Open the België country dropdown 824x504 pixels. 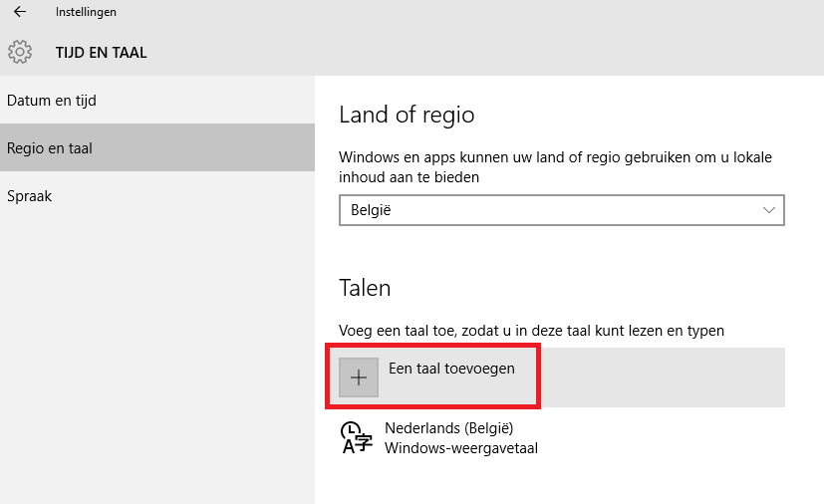[562, 210]
